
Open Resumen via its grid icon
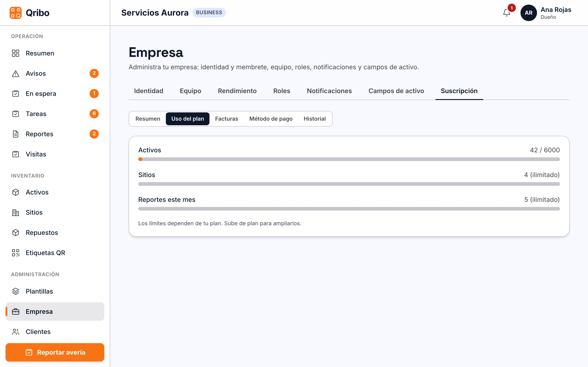pyautogui.click(x=16, y=53)
